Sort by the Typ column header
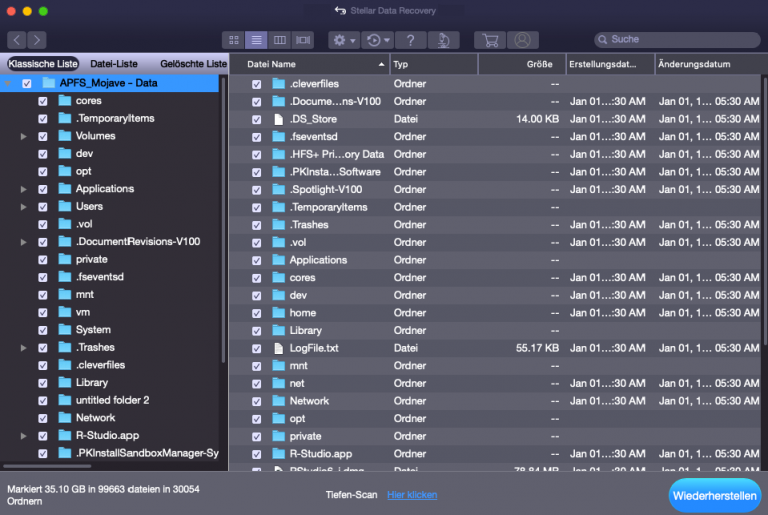 [433, 64]
